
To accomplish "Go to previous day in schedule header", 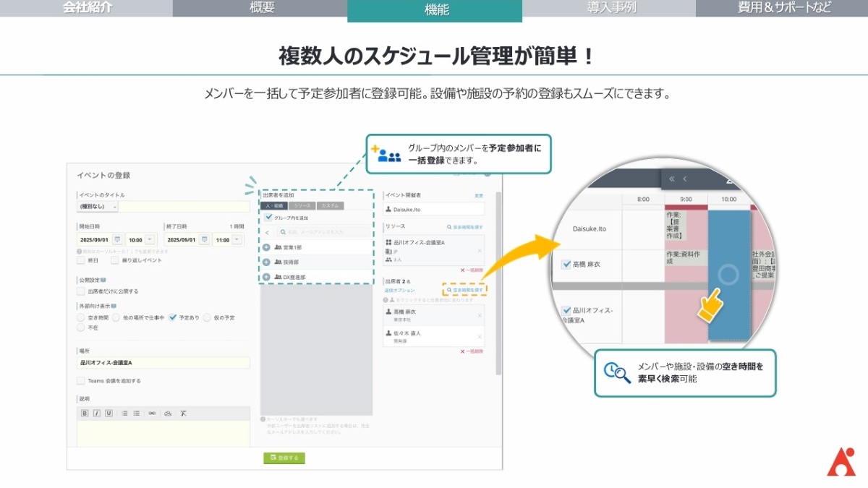I will tap(685, 179).
